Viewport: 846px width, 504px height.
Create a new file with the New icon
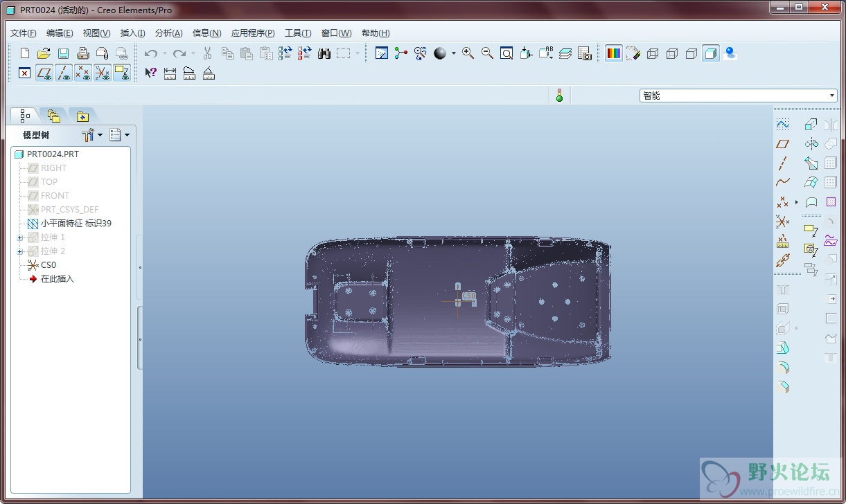(x=24, y=53)
